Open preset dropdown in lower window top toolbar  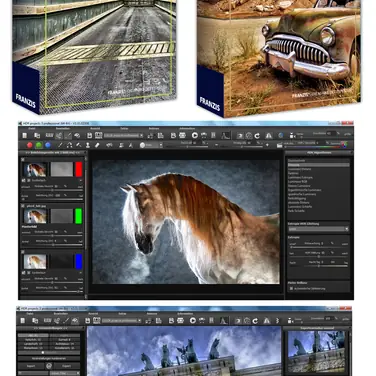tap(122, 321)
